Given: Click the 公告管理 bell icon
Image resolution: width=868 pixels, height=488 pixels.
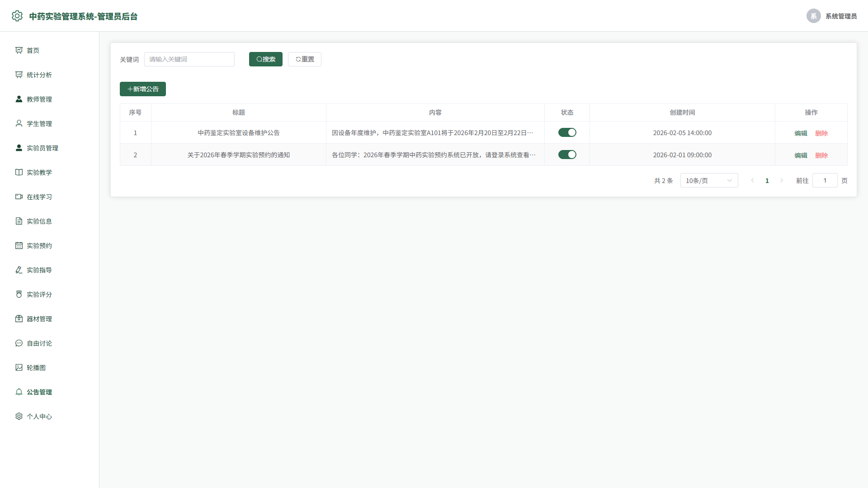Looking at the screenshot, I should pos(19,392).
